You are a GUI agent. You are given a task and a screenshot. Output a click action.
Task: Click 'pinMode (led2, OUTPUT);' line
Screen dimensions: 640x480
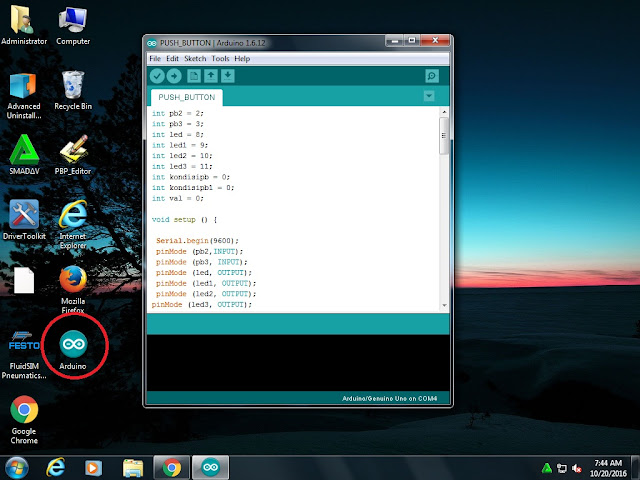pos(206,294)
